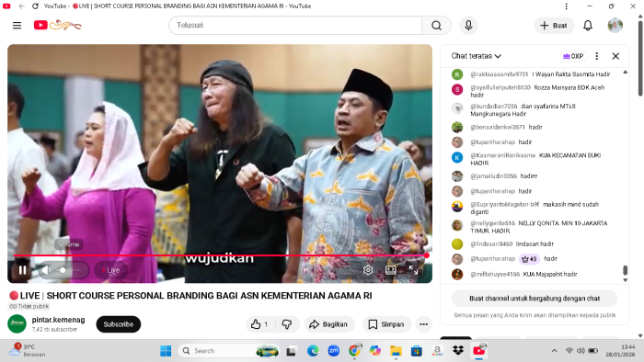Save video with Simpan button

(x=386, y=324)
